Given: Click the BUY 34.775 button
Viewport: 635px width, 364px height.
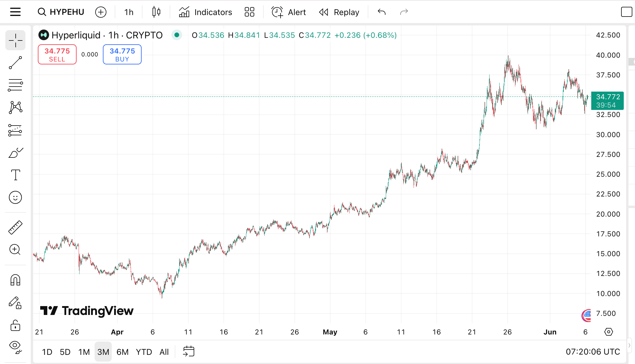Looking at the screenshot, I should tap(122, 54).
